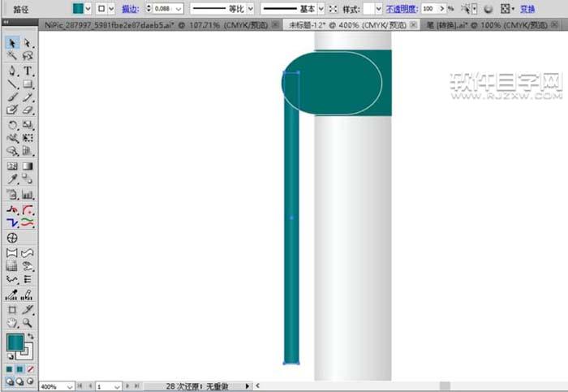The image size is (568, 392).
Task: Choose the Gradient tool
Action: (28, 166)
